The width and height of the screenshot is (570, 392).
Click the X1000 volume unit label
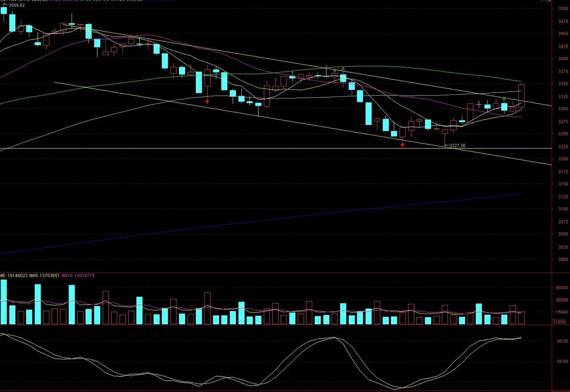559,322
